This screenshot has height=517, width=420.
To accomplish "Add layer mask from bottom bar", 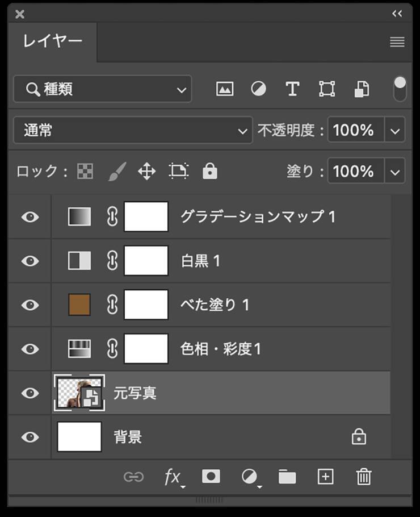I will point(211,477).
